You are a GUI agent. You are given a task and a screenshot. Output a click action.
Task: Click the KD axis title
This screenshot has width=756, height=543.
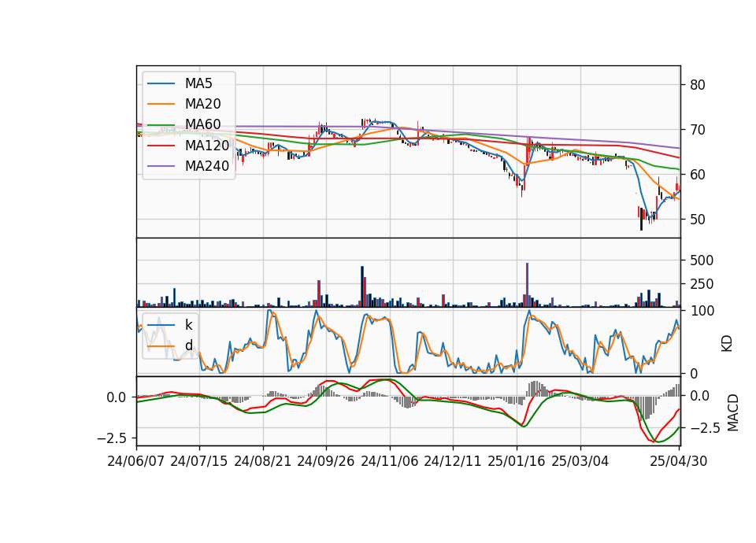(x=727, y=344)
